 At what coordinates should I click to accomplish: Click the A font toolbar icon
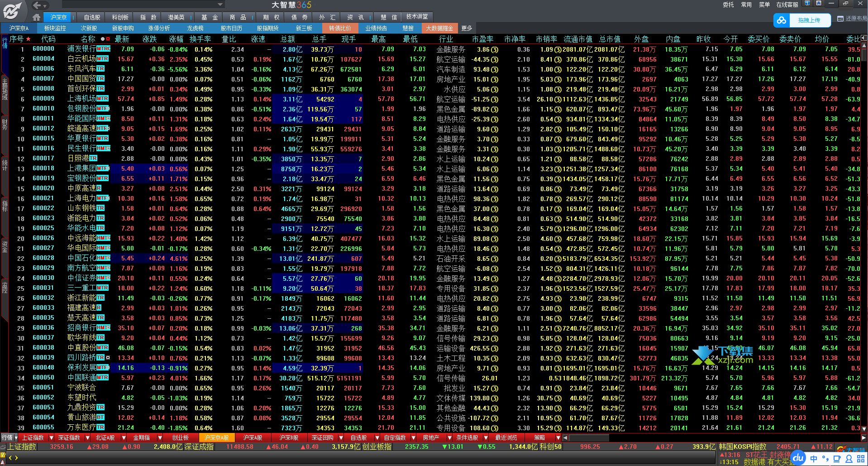coord(819,3)
